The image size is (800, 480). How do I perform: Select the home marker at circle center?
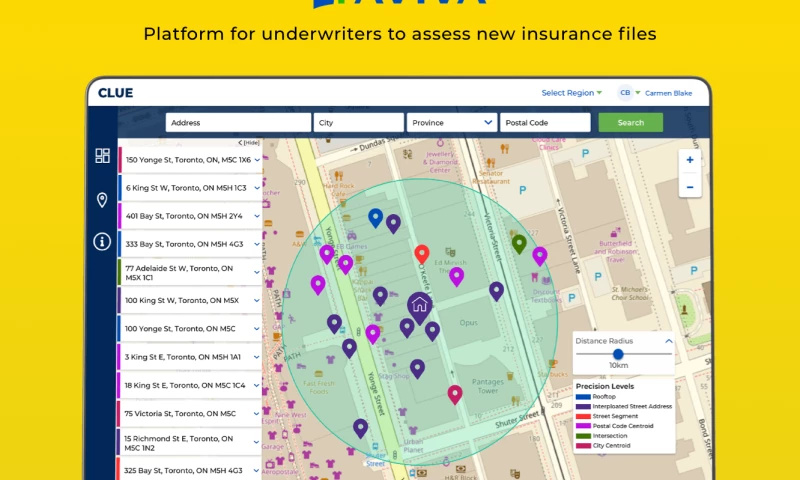[420, 304]
